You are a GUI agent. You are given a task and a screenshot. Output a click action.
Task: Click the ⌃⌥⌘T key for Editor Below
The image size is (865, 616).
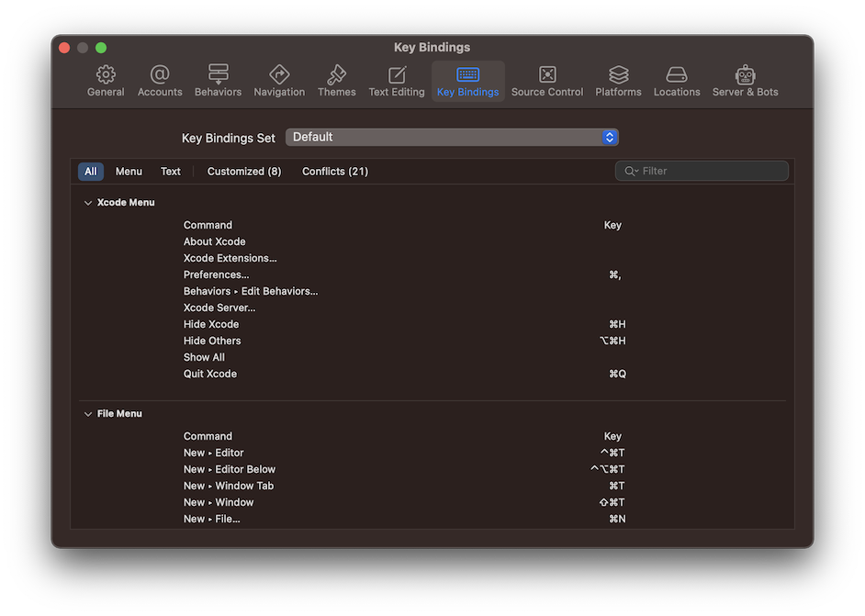607,469
